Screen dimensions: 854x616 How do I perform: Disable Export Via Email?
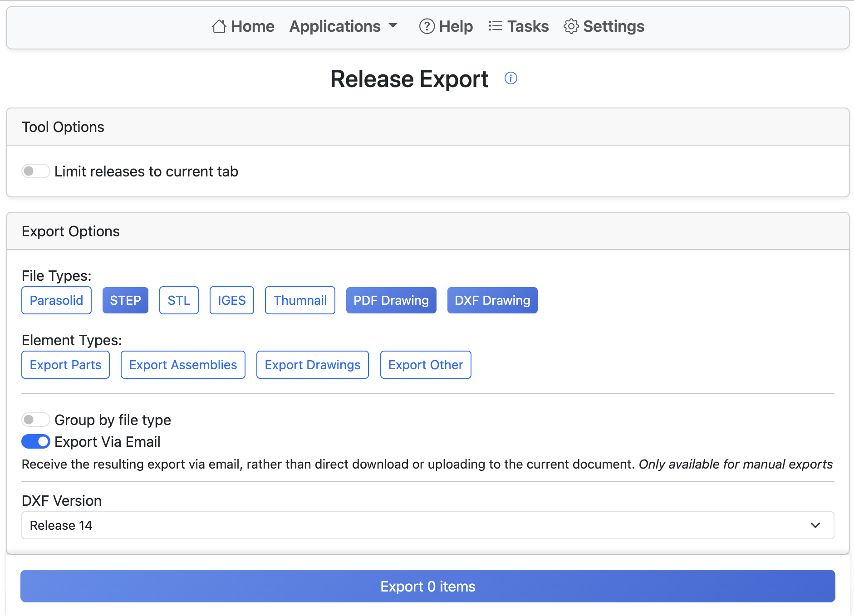pos(35,441)
